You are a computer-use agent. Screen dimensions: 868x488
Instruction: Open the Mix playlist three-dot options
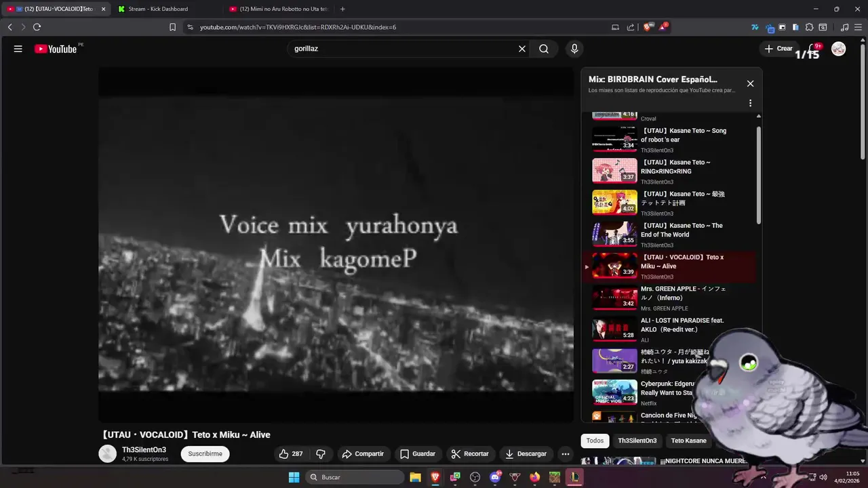point(750,103)
